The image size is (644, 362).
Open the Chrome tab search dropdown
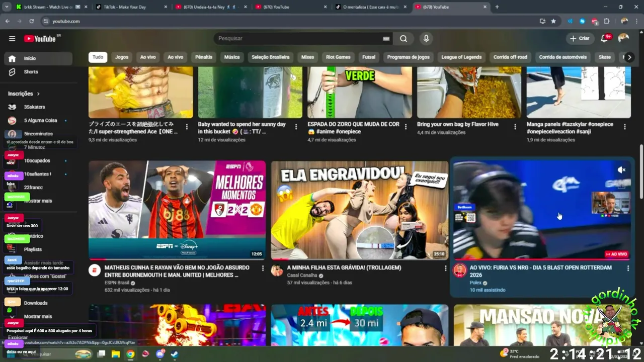tap(7, 7)
